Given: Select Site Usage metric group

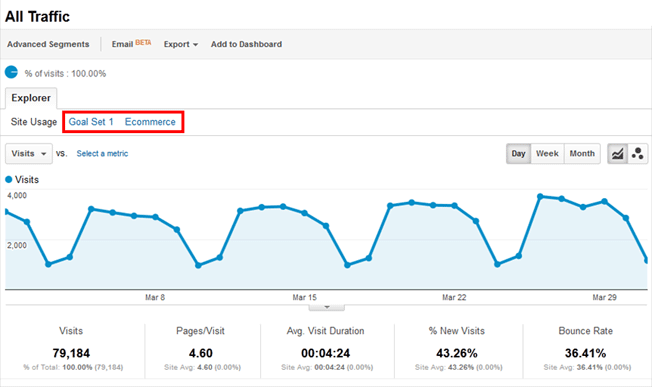Looking at the screenshot, I should click(x=34, y=122).
